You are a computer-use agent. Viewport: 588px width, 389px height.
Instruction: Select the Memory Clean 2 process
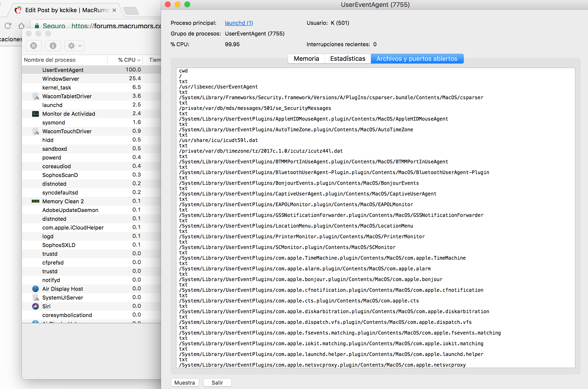pos(63,201)
